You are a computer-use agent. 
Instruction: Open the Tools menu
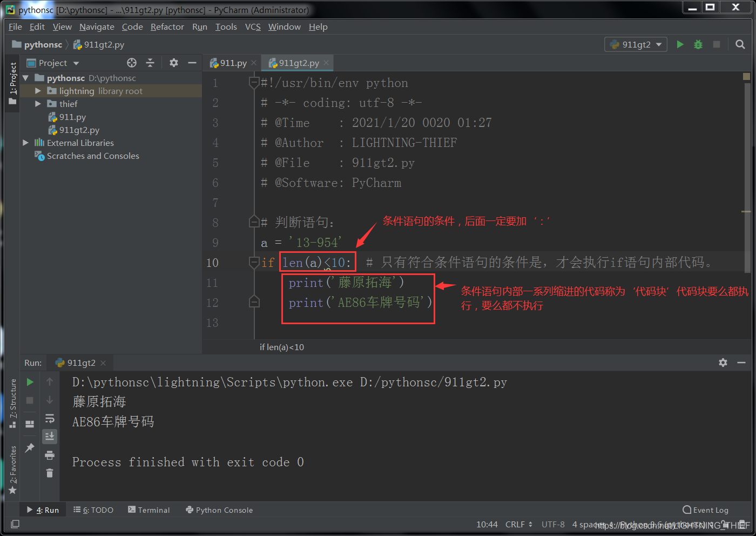coord(226,26)
